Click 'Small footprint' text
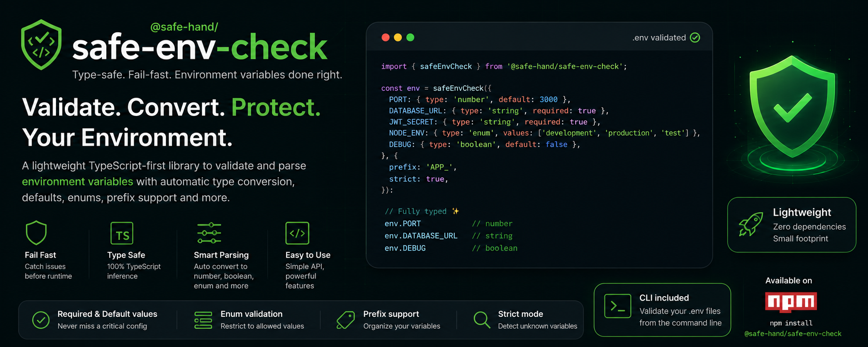The image size is (868, 347). pyautogui.click(x=801, y=238)
